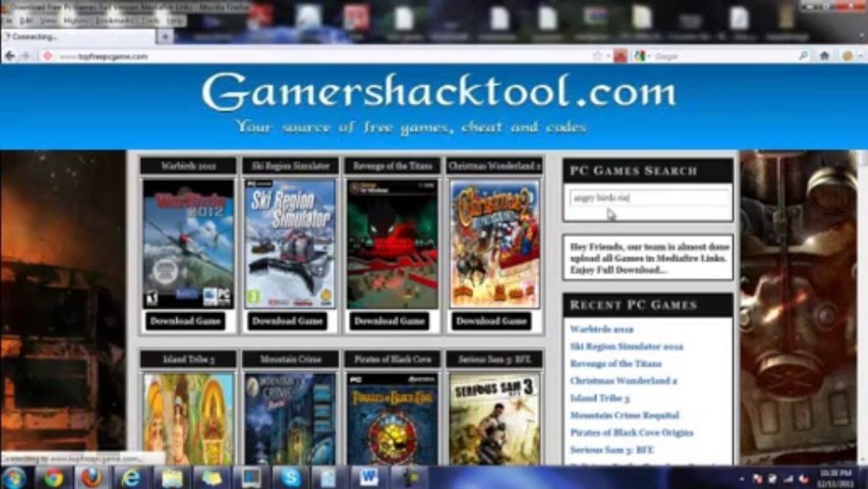Open 'Revenge of the Titans' recent games link
This screenshot has height=489, width=868.
pyautogui.click(x=616, y=364)
